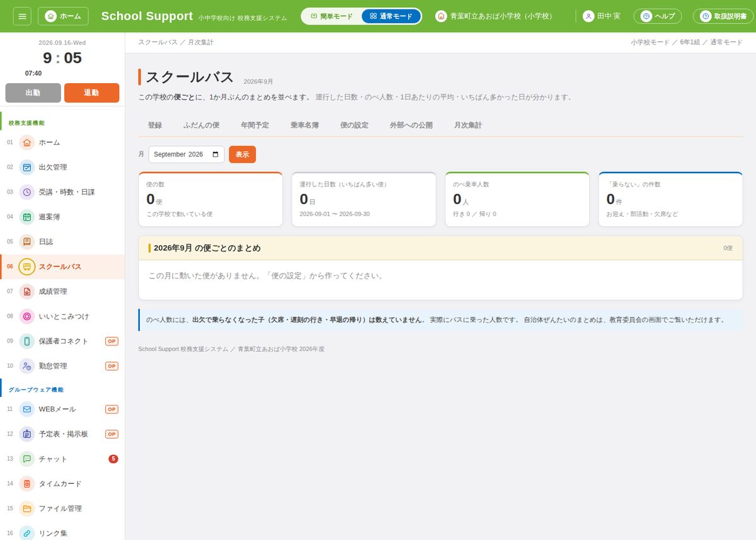Viewport: 756px width, 540px height.
Task: Click the chat unread badge showing 5
Action: tap(113, 459)
